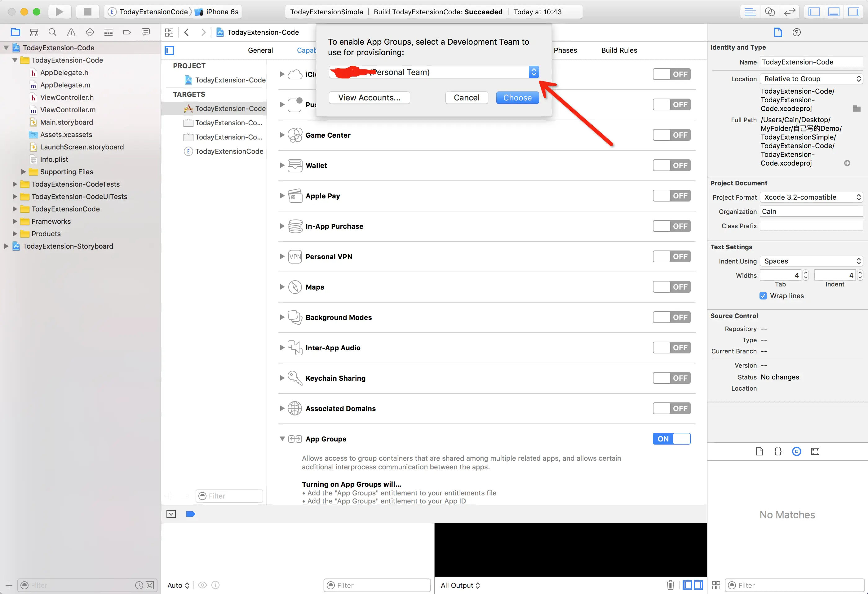Image resolution: width=868 pixels, height=594 pixels.
Task: Open the Quick Help inspector
Action: click(x=796, y=32)
